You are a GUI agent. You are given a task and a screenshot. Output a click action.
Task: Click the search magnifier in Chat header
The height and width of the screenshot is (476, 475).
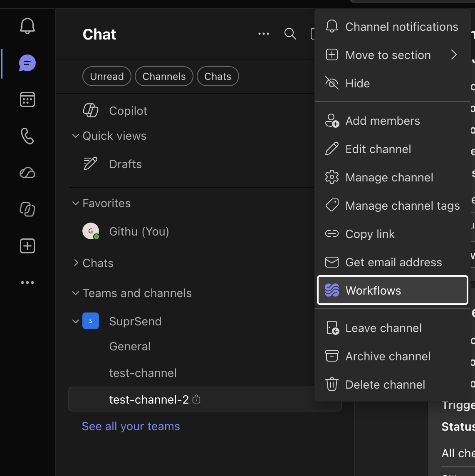pos(290,34)
